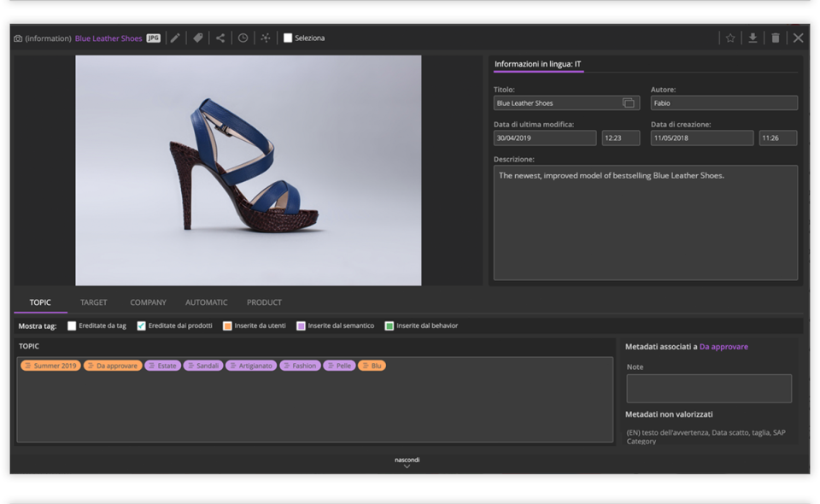Mark asset as favorite with star
This screenshot has height=504, width=820.
click(x=730, y=38)
